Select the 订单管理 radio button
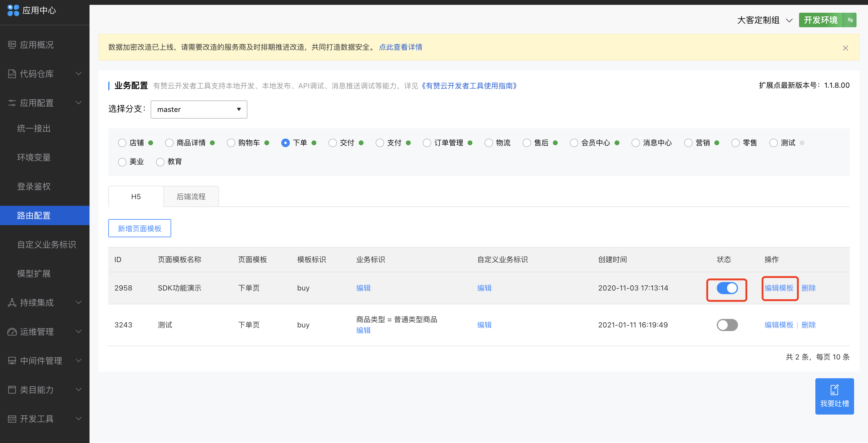Viewport: 868px width, 443px height. (x=427, y=143)
